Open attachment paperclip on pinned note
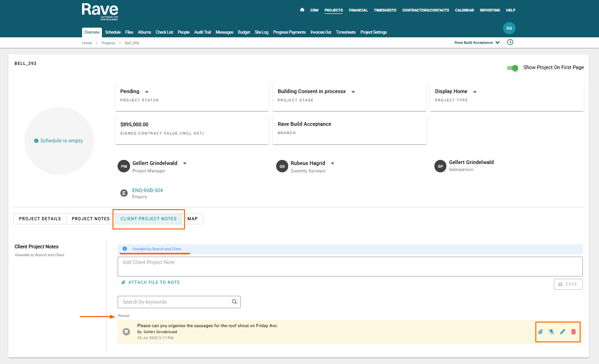 (x=540, y=332)
